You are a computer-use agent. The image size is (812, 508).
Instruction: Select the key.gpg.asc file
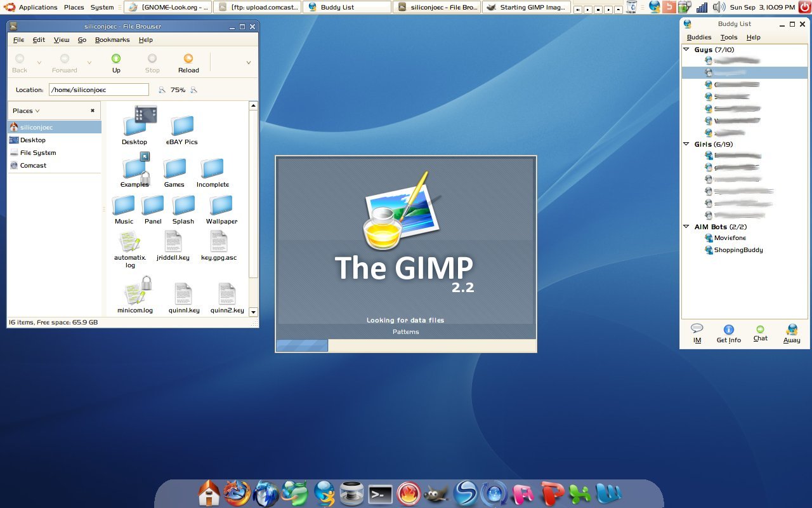[219, 246]
